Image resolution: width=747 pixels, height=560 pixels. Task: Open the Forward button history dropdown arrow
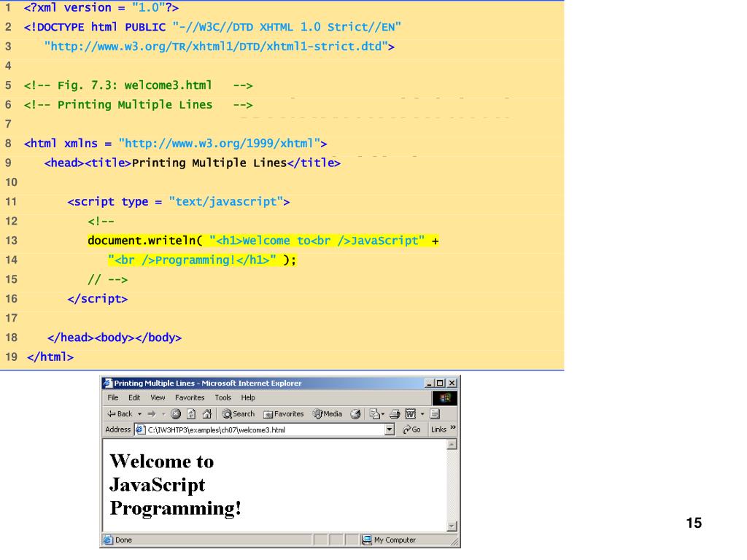pos(163,414)
